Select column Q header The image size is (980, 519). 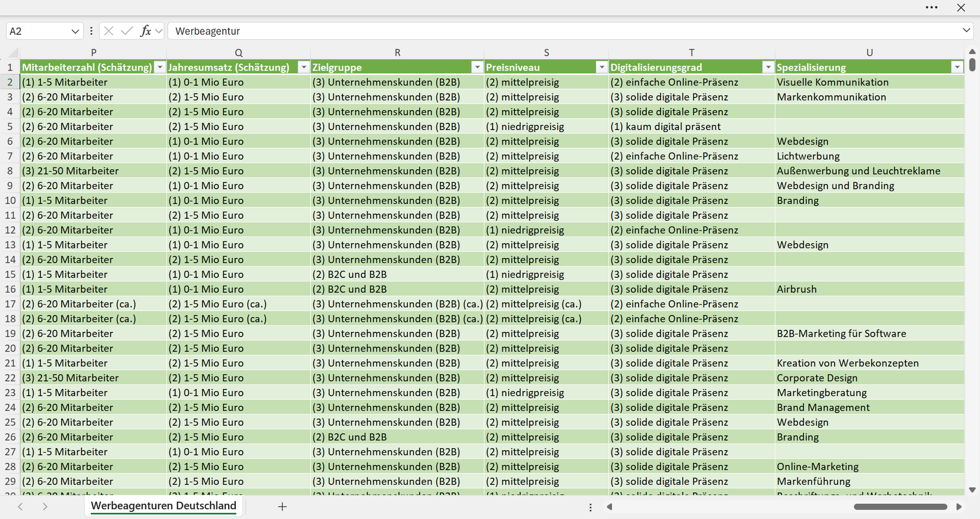(x=238, y=53)
